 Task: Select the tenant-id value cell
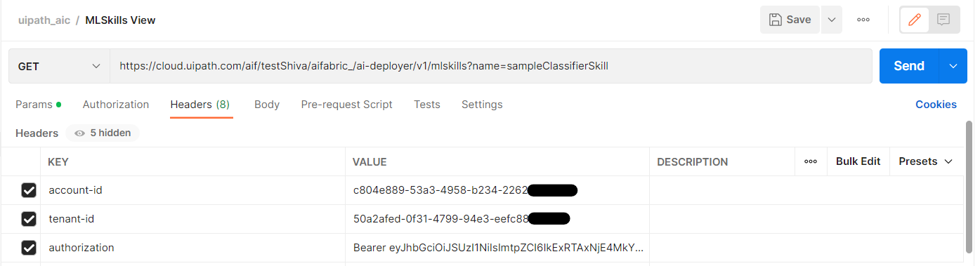click(x=497, y=219)
